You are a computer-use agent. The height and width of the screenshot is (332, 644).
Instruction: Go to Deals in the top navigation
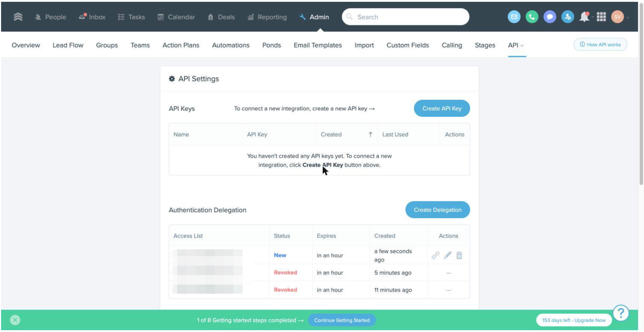pos(221,17)
